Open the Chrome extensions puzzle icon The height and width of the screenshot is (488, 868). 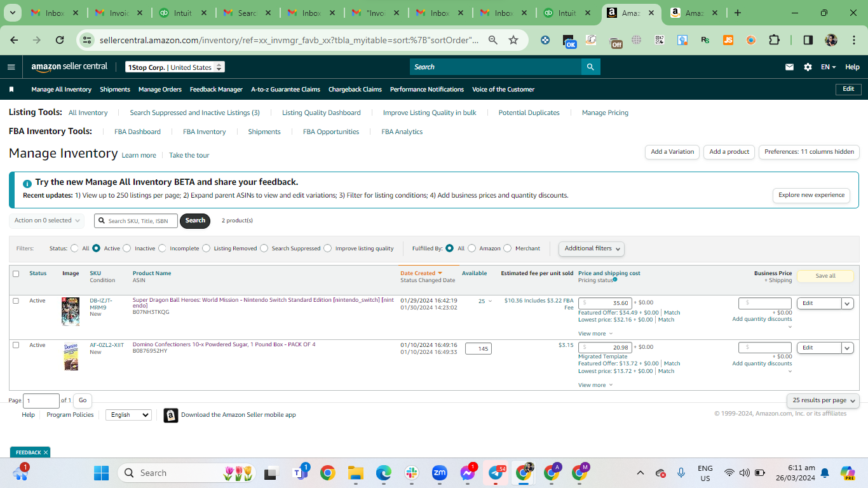coord(774,40)
